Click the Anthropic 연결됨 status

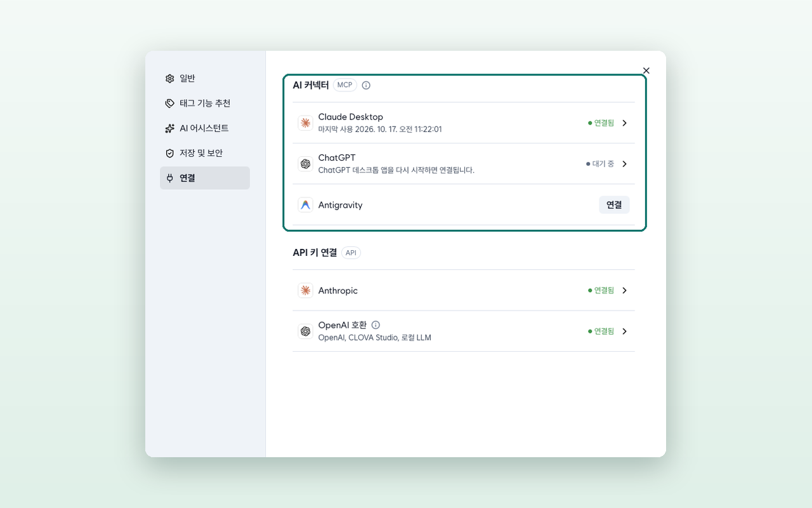[601, 290]
